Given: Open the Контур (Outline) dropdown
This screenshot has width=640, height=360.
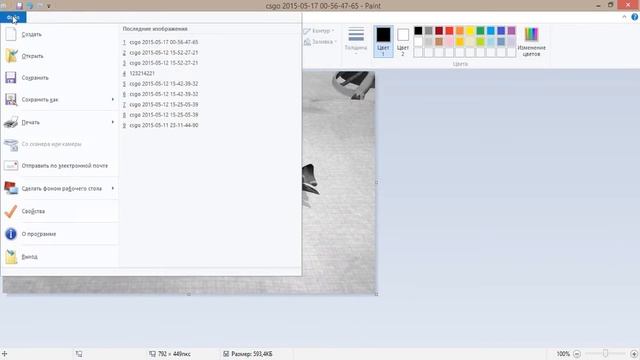Looking at the screenshot, I should (319, 31).
